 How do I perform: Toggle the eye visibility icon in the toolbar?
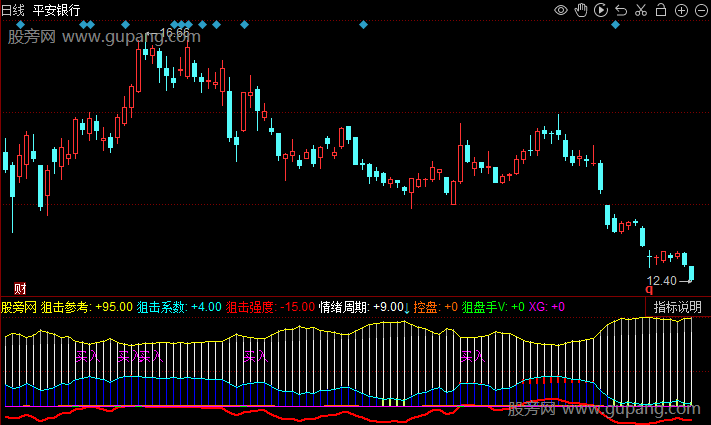point(561,10)
